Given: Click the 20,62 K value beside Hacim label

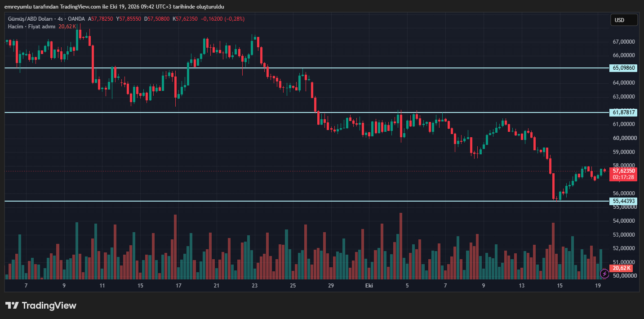Looking at the screenshot, I should [x=67, y=27].
